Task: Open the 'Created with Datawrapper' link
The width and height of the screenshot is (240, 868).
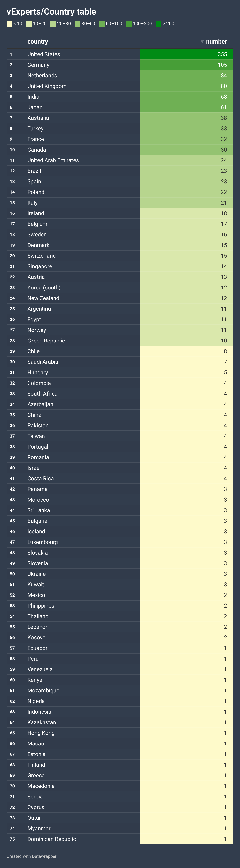Action: [31, 856]
